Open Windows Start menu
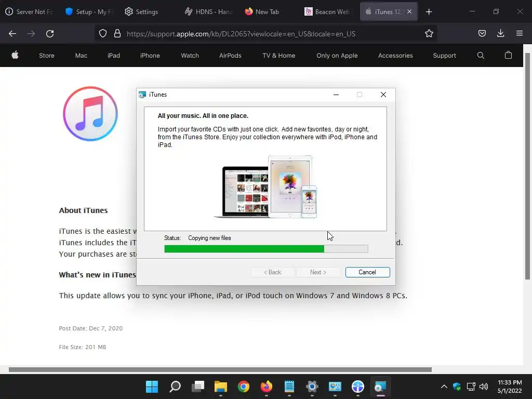 click(x=152, y=387)
